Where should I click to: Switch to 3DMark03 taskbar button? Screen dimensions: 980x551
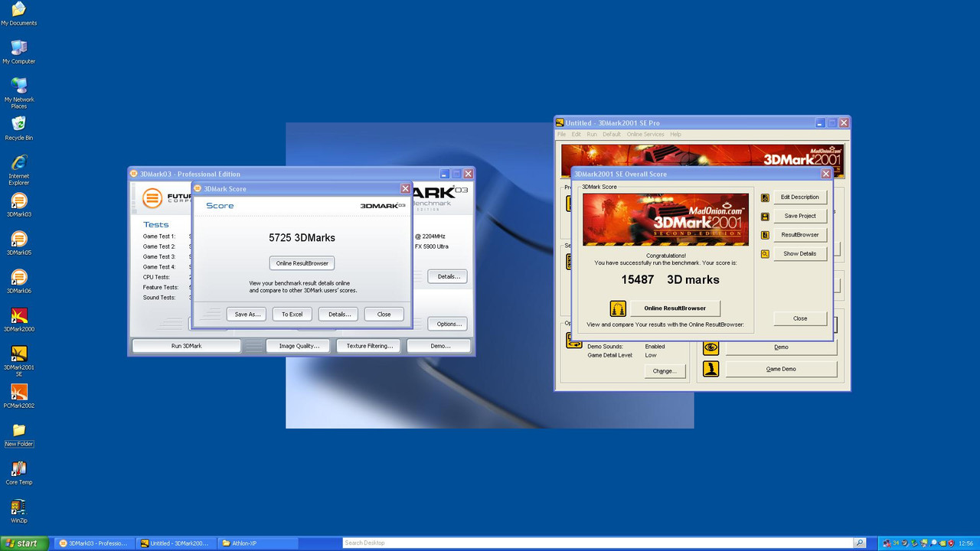(x=93, y=543)
